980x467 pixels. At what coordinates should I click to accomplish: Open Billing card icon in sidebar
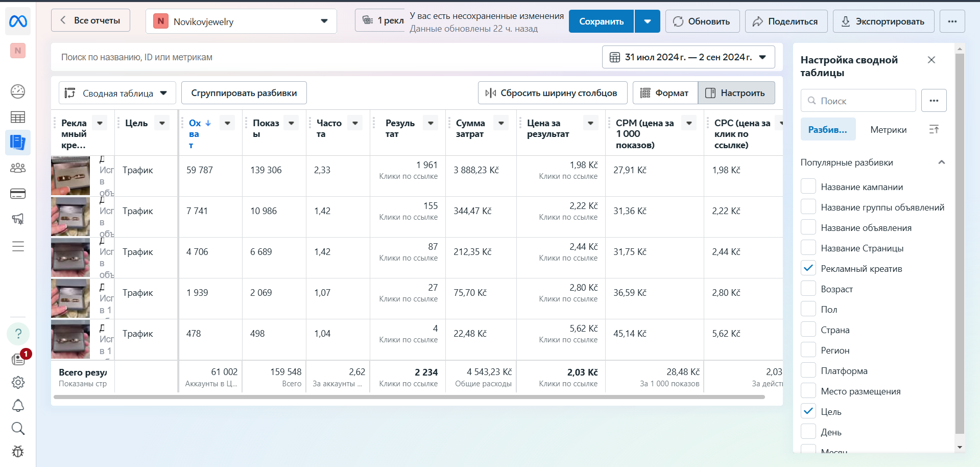click(x=18, y=194)
